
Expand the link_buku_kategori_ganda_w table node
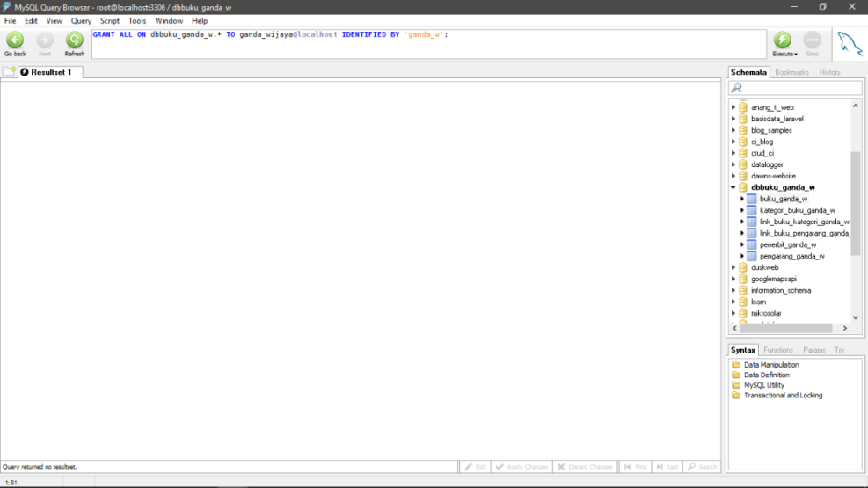click(742, 222)
